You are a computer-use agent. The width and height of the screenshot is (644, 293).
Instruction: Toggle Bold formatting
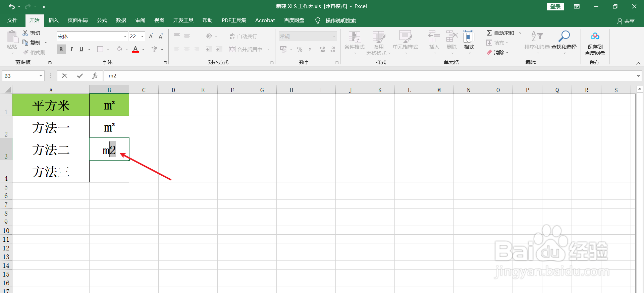pos(61,49)
